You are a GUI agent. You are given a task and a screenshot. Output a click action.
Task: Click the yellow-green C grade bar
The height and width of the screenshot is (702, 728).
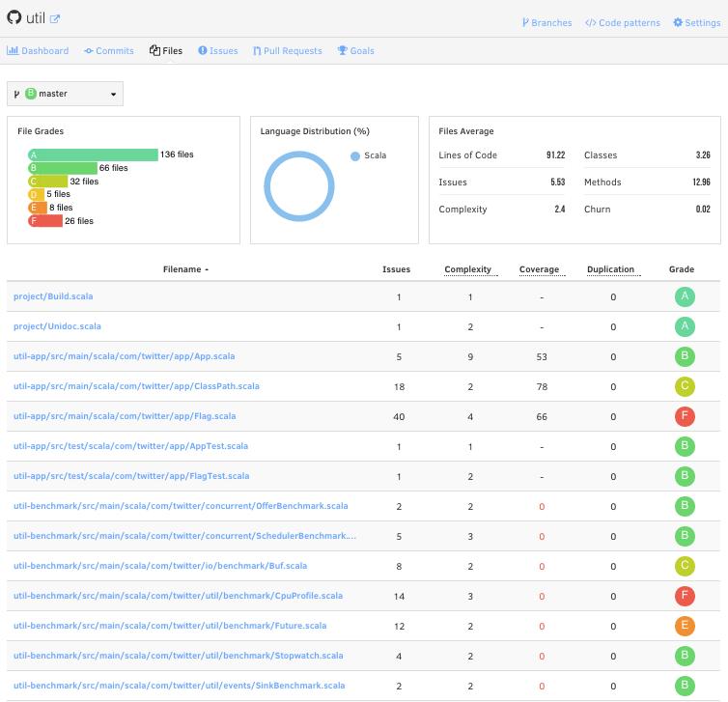[48, 182]
